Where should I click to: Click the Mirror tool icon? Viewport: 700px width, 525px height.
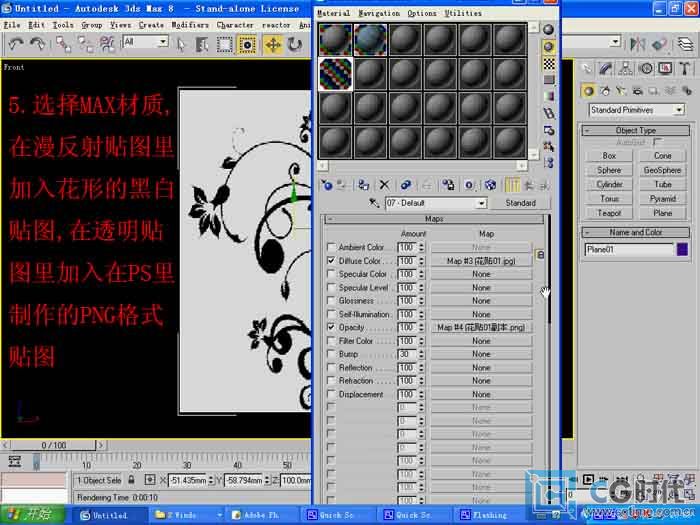(x=638, y=44)
